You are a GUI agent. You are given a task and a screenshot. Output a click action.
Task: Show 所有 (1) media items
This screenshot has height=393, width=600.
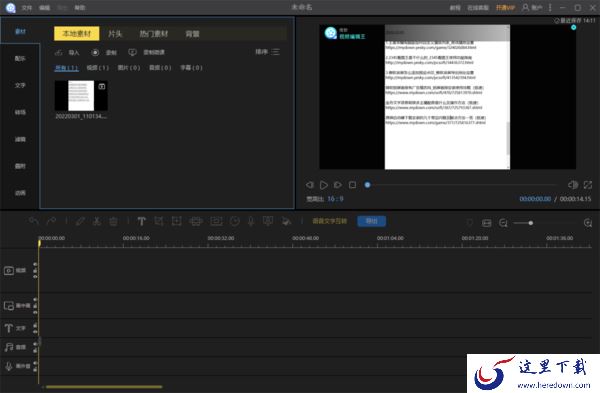[67, 68]
